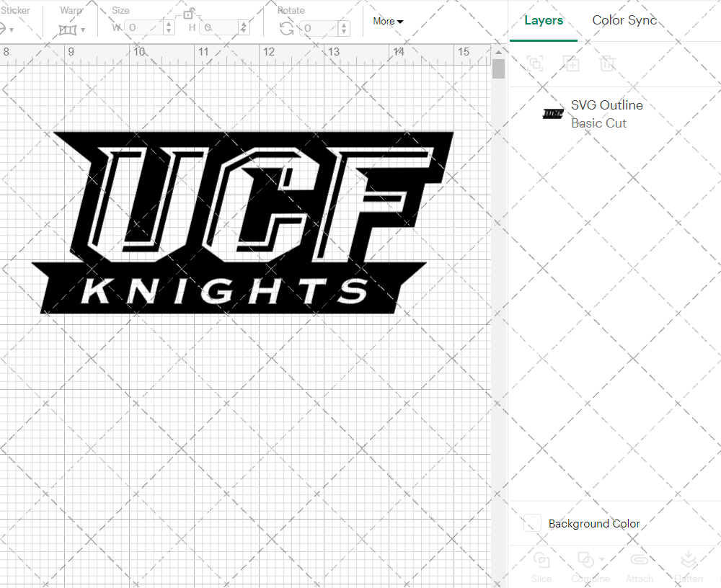The height and width of the screenshot is (588, 721).
Task: Click the rotate stepper arrows
Action: 344,27
